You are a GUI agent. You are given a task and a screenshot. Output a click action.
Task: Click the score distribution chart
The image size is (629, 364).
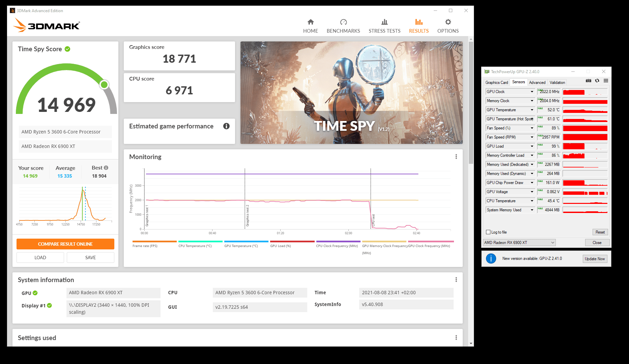(65, 206)
